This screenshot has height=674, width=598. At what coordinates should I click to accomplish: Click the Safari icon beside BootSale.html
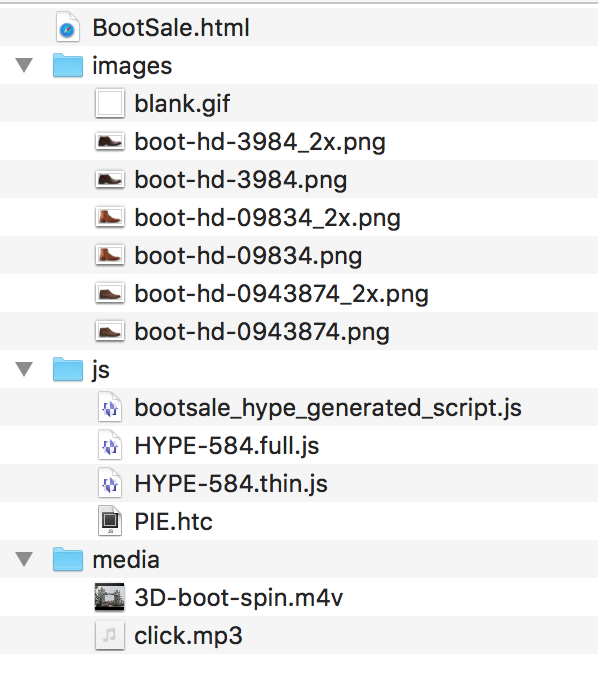coord(67,28)
